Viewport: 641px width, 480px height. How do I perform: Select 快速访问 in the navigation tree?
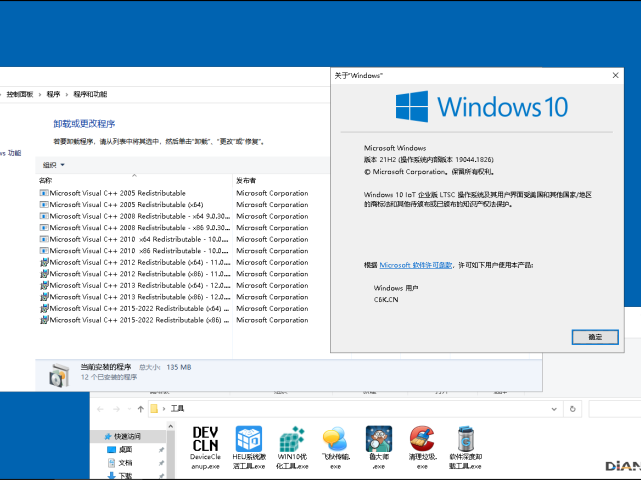(x=127, y=436)
